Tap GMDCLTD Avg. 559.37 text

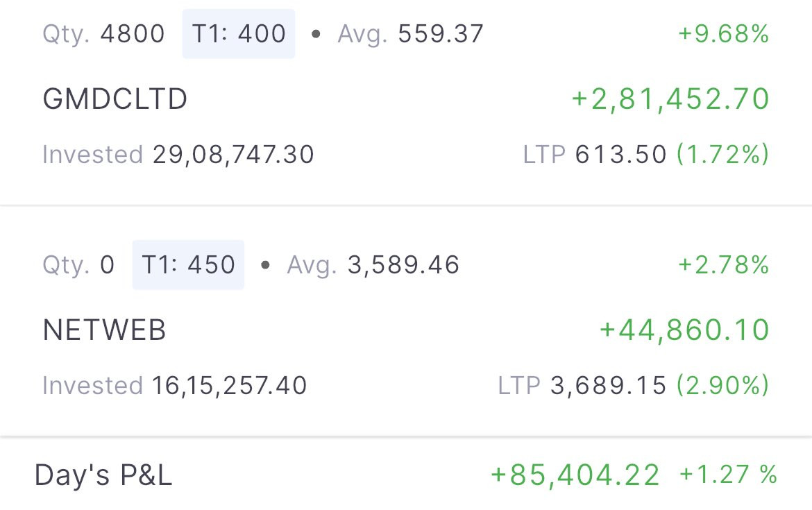[x=411, y=34]
